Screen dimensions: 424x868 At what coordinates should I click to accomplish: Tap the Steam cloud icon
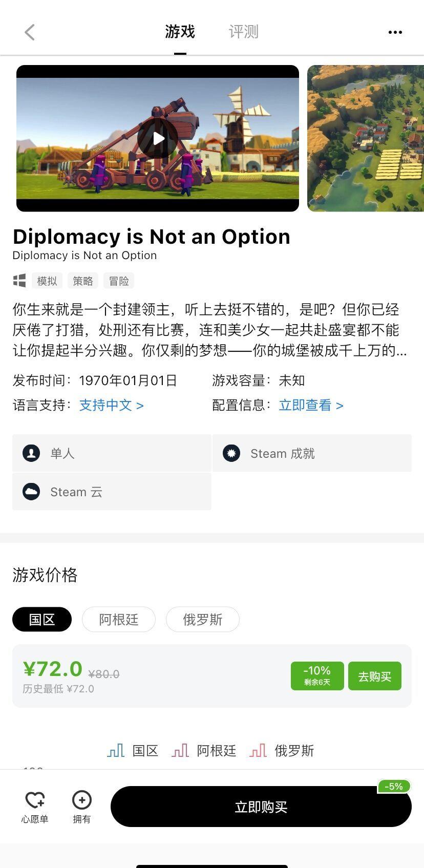(31, 492)
